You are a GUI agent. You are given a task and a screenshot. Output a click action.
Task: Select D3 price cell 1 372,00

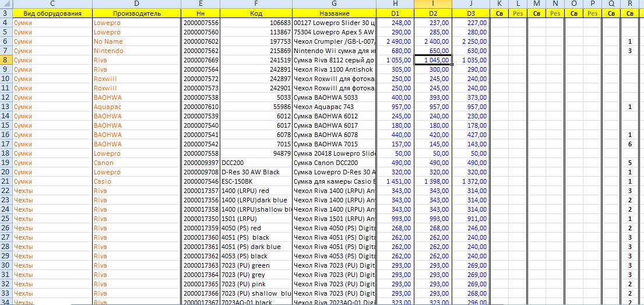(x=471, y=181)
